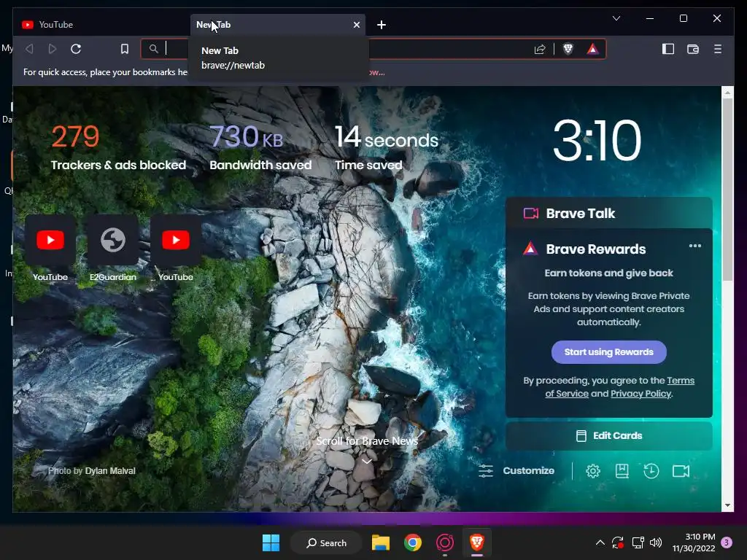Image resolution: width=747 pixels, height=560 pixels.
Task: Open the hamburger main menu
Action: [718, 49]
